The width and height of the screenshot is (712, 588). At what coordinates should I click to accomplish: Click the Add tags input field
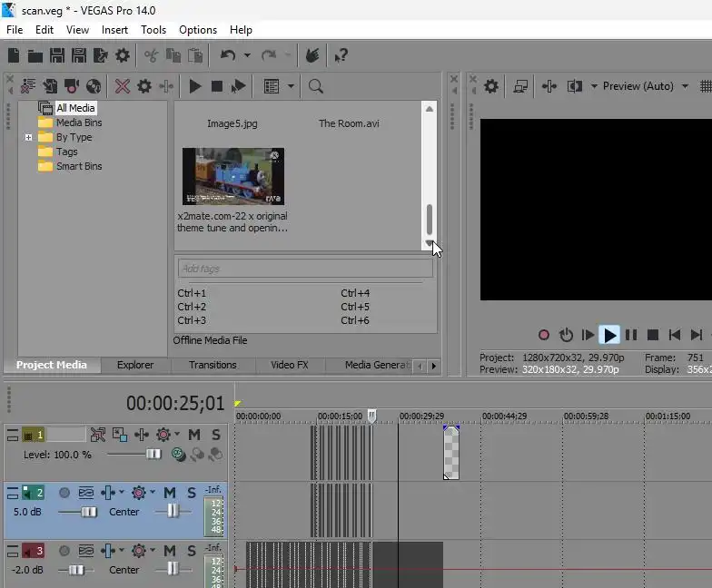(305, 269)
